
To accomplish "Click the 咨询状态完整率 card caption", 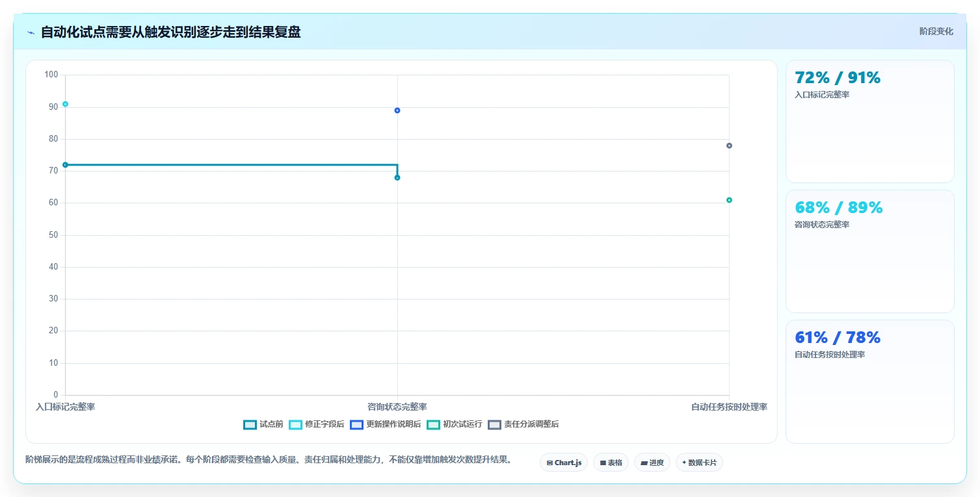I will 822,225.
